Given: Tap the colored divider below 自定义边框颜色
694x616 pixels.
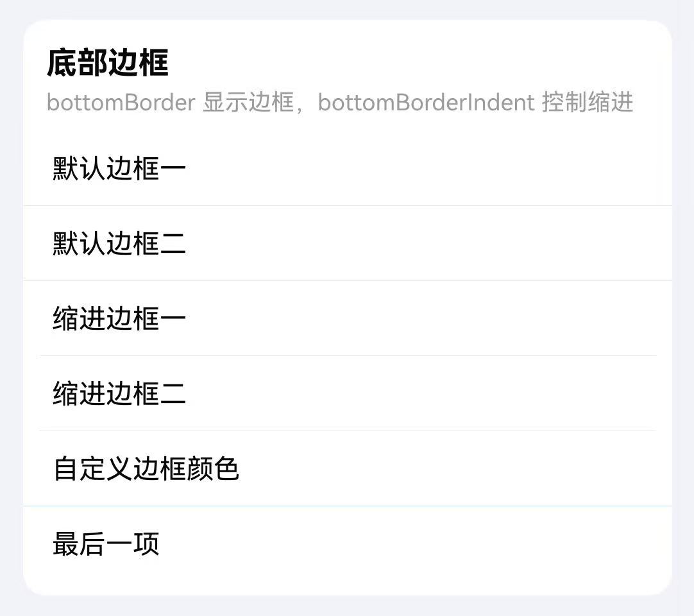Looking at the screenshot, I should [346, 507].
